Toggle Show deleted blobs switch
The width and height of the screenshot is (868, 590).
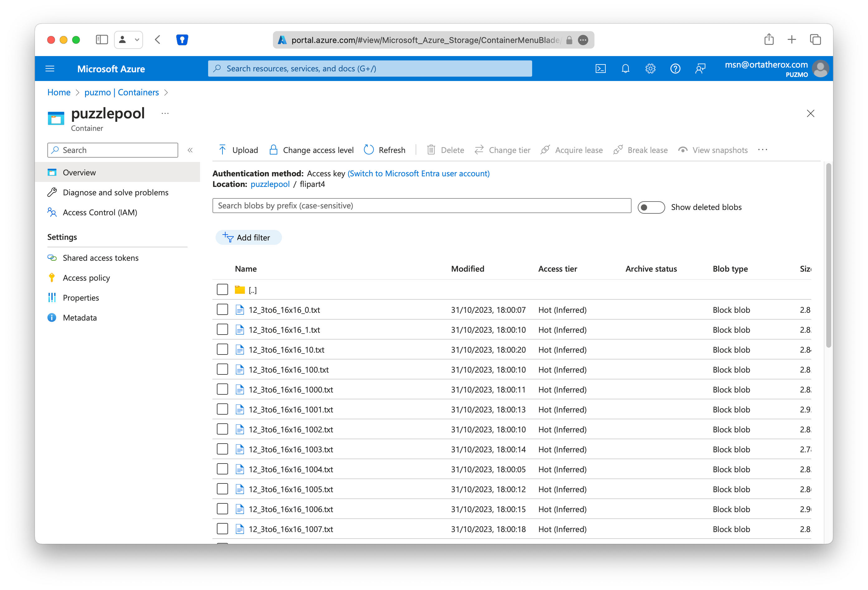pyautogui.click(x=651, y=207)
